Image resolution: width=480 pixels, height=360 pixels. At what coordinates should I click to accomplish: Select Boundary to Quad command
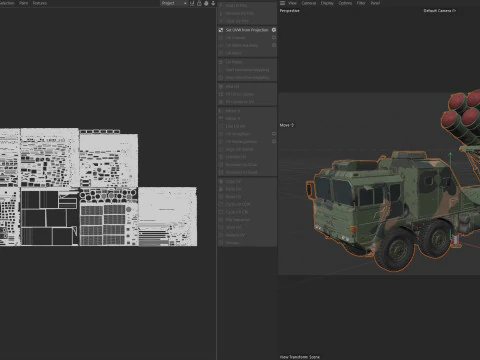pos(247,172)
